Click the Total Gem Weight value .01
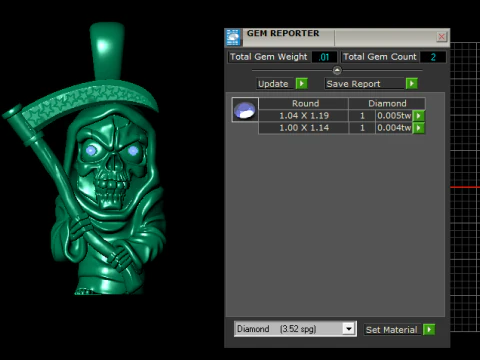Screen dimensions: 480x360 coord(324,57)
